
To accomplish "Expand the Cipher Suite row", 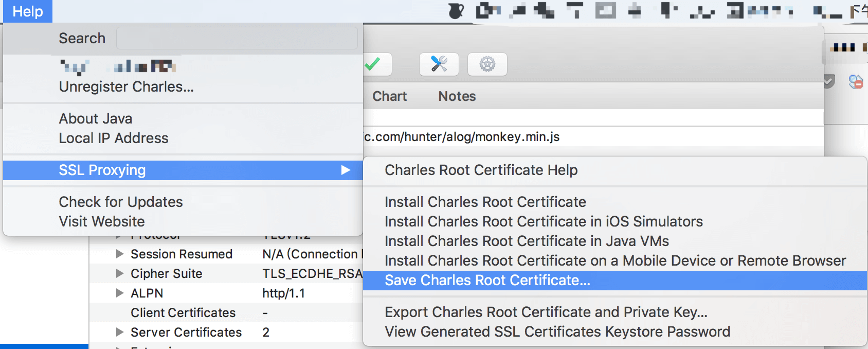I will [119, 273].
